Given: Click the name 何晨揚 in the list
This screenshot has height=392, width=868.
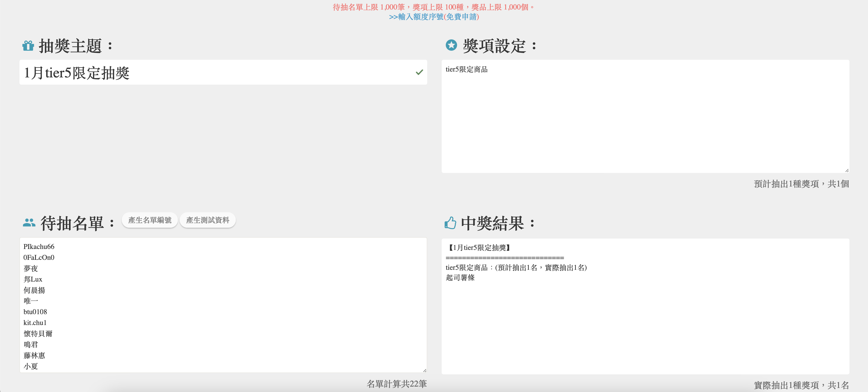Looking at the screenshot, I should [x=34, y=290].
